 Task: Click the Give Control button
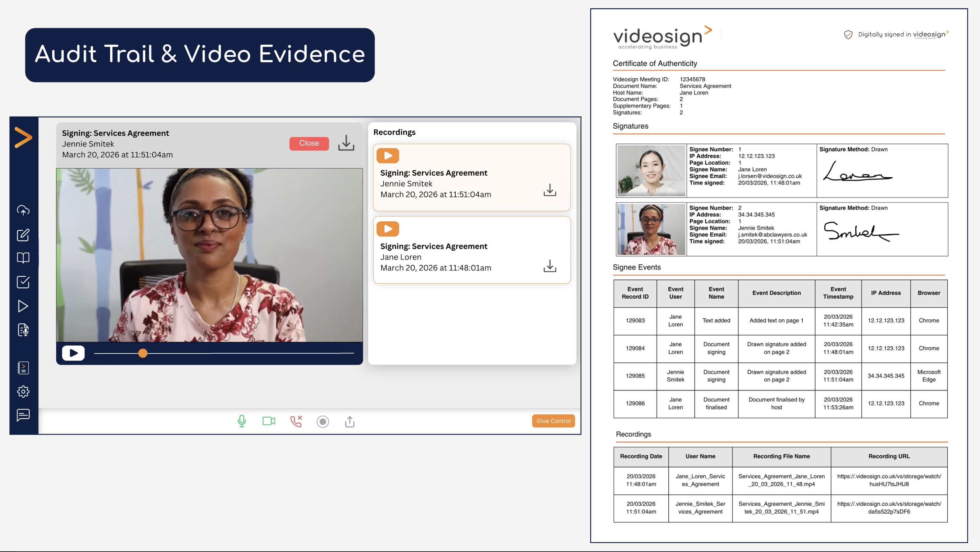(x=553, y=421)
